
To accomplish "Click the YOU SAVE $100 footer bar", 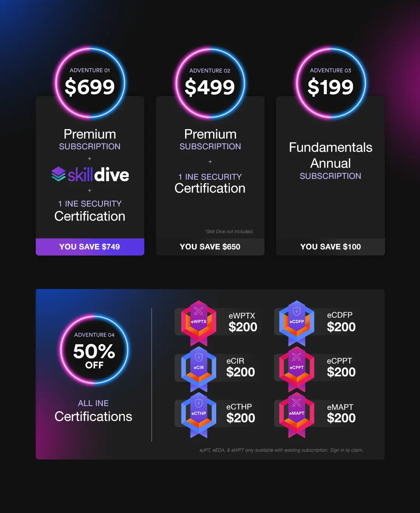I will click(331, 247).
